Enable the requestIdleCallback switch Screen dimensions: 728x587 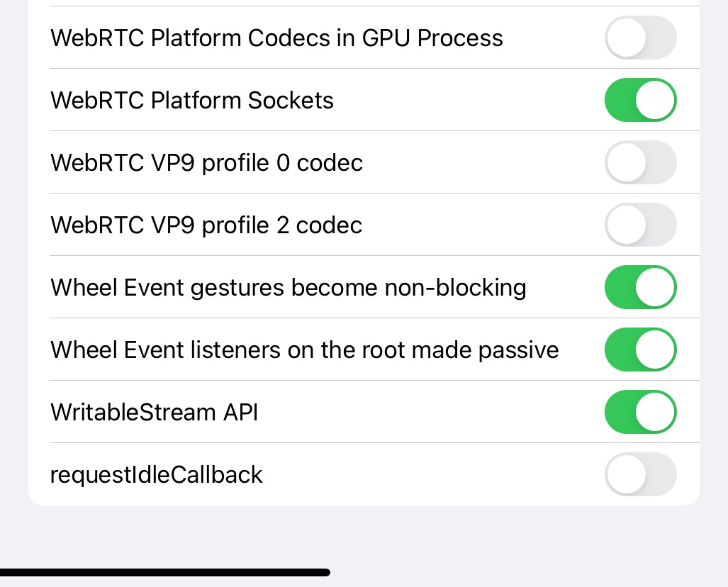click(640, 474)
